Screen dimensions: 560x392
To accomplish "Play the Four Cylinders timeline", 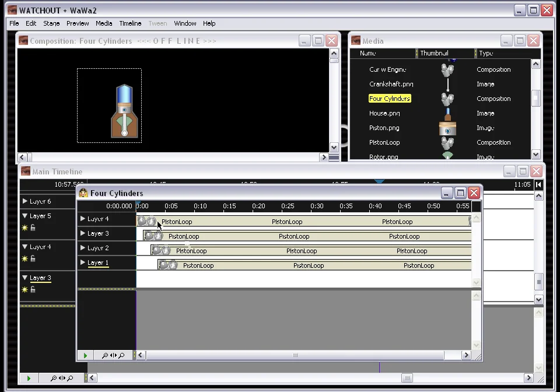I will coord(85,355).
